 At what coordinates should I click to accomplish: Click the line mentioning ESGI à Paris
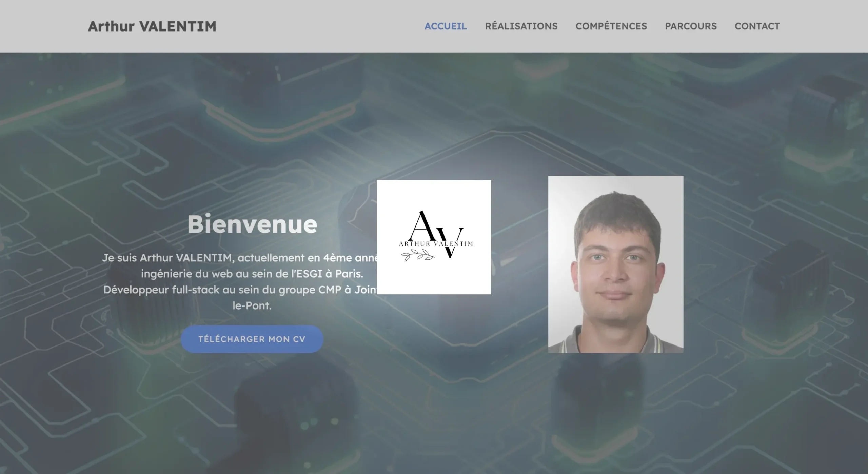pyautogui.click(x=252, y=274)
